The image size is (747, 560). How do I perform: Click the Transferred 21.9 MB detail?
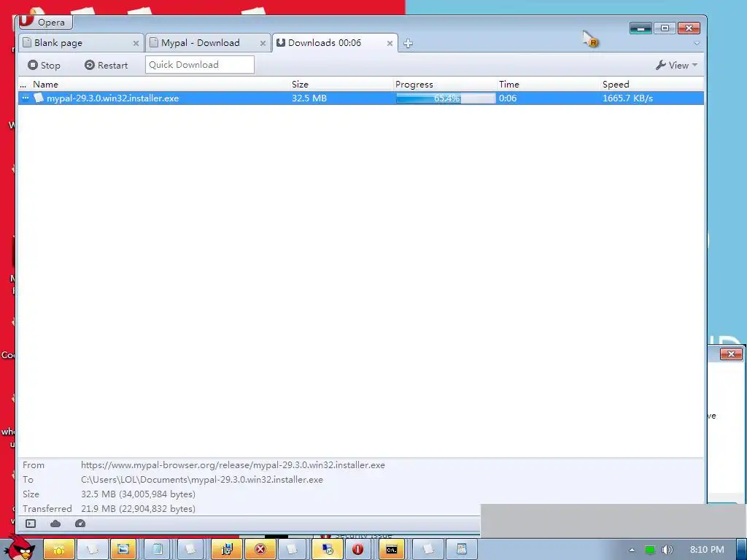(138, 508)
